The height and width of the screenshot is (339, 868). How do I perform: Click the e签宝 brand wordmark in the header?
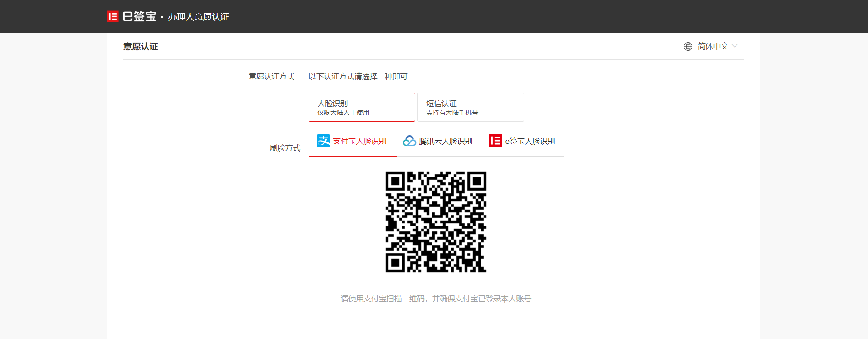coord(139,17)
